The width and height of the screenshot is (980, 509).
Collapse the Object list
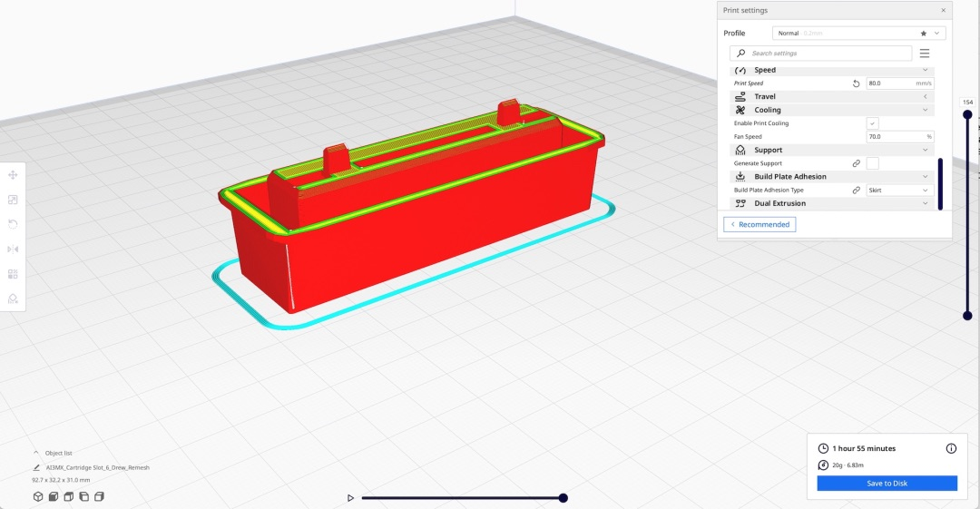click(x=35, y=453)
